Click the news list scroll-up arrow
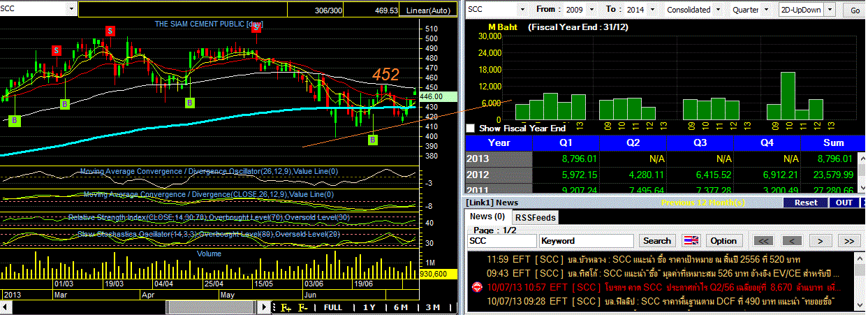The width and height of the screenshot is (868, 315). click(859, 257)
